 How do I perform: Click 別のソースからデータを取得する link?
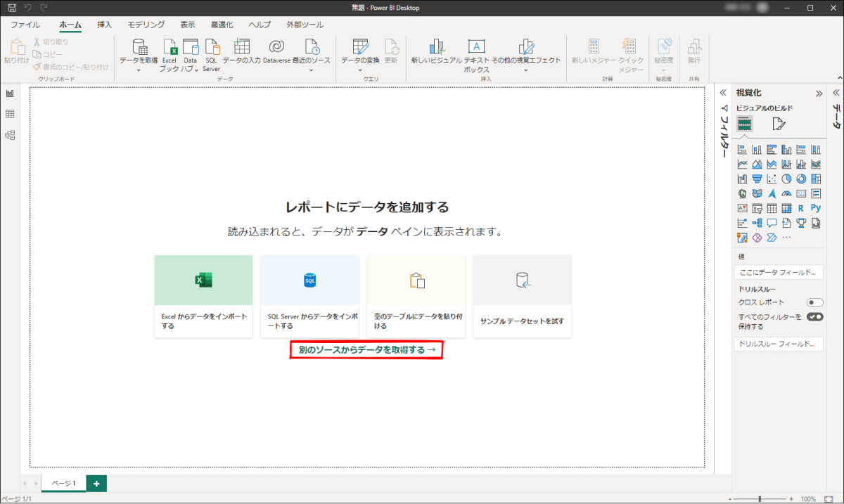pyautogui.click(x=366, y=349)
